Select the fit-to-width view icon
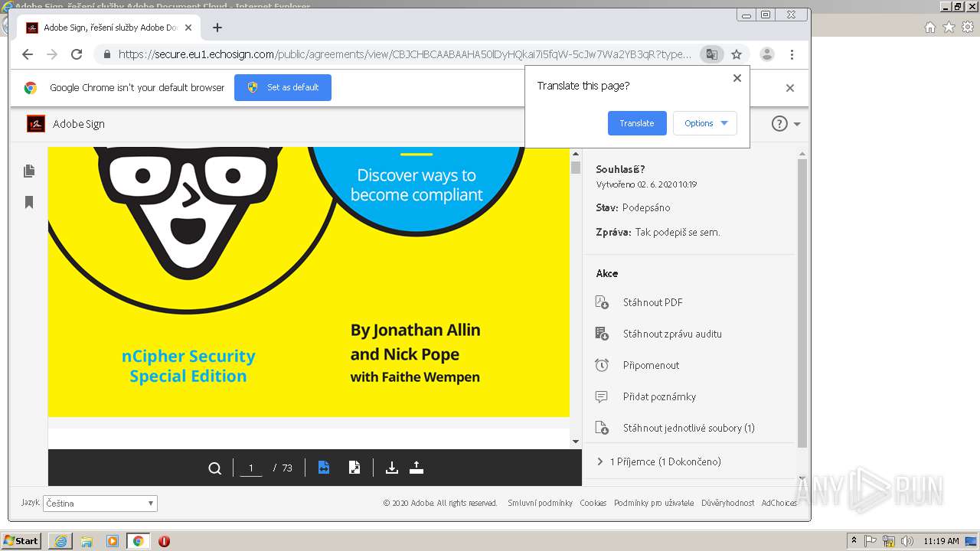 324,468
